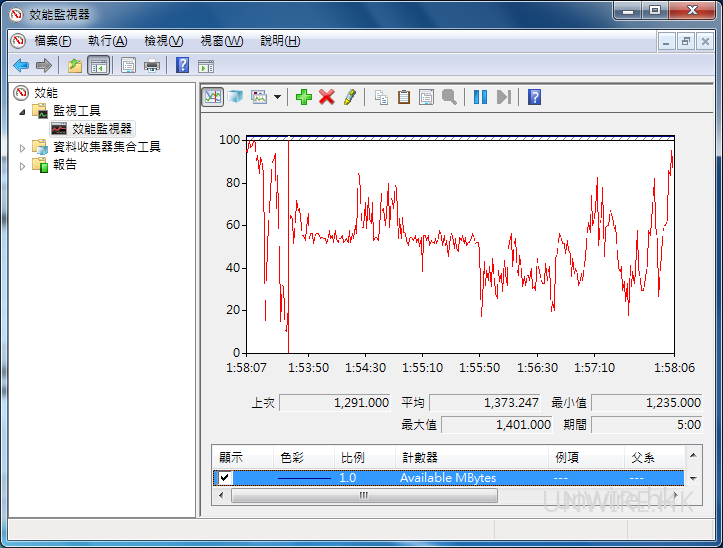Expand the 報告 tree node
723x548 pixels.
click(24, 165)
